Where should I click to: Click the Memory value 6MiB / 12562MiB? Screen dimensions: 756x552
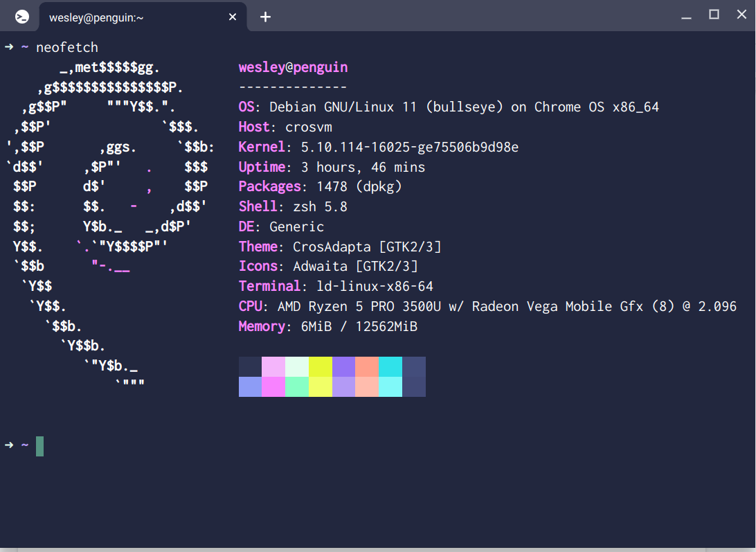pyautogui.click(x=359, y=327)
